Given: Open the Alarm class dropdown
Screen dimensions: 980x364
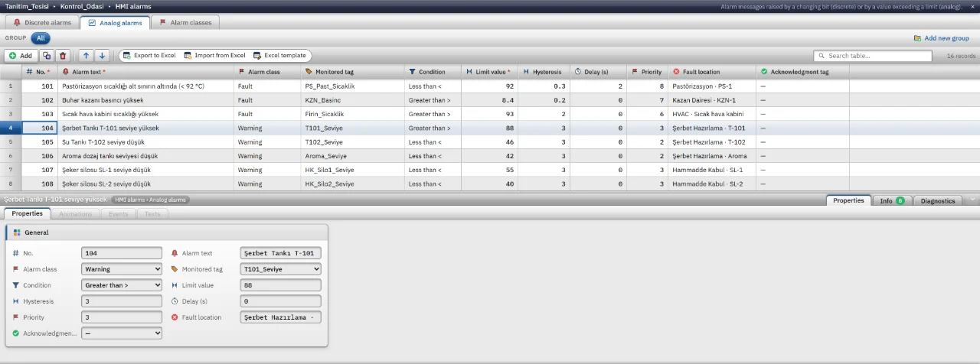Looking at the screenshot, I should (122, 269).
